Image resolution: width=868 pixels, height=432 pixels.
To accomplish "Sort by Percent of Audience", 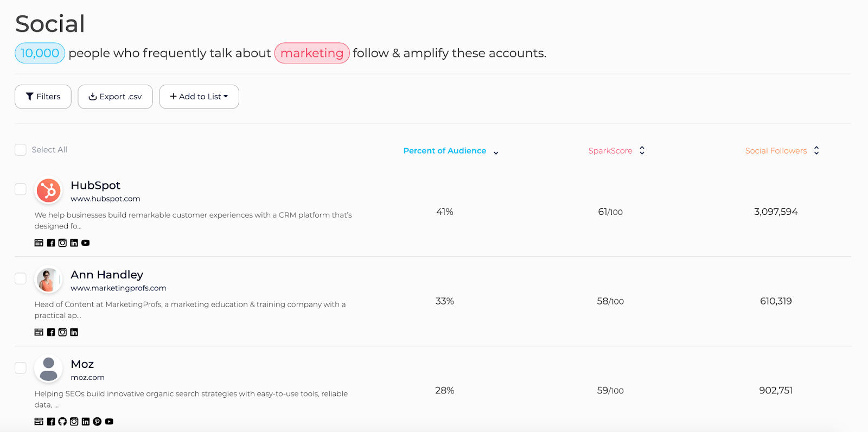I will click(450, 151).
